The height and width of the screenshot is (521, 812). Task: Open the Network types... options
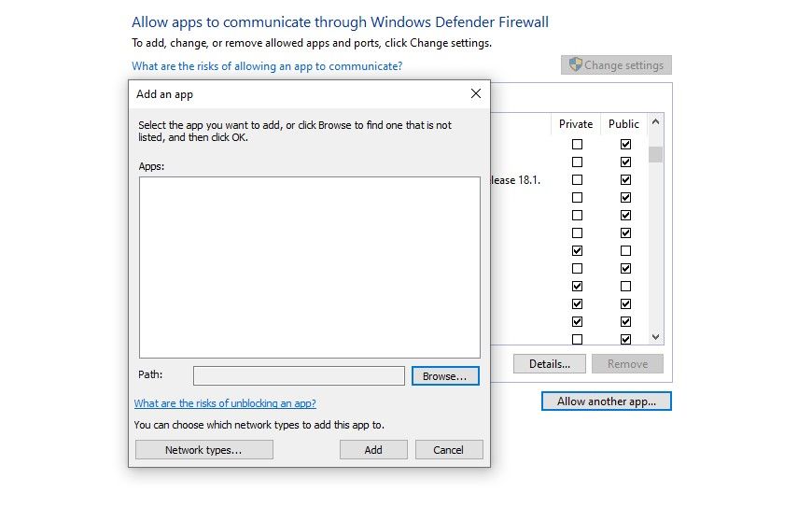tap(203, 450)
